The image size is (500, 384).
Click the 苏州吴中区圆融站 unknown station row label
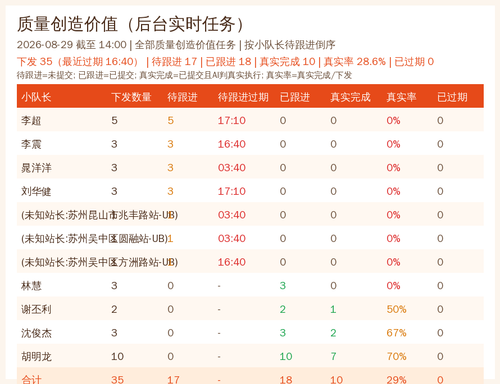point(94,239)
